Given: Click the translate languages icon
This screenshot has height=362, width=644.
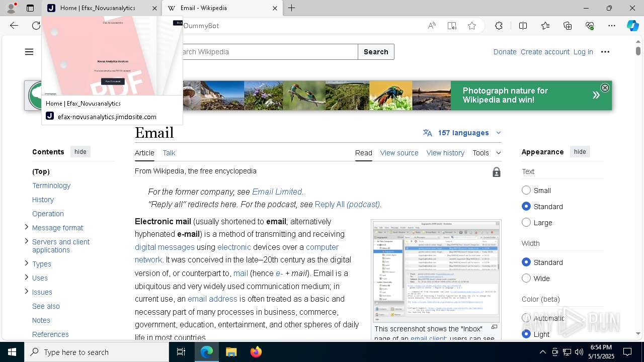Looking at the screenshot, I should pos(428,133).
